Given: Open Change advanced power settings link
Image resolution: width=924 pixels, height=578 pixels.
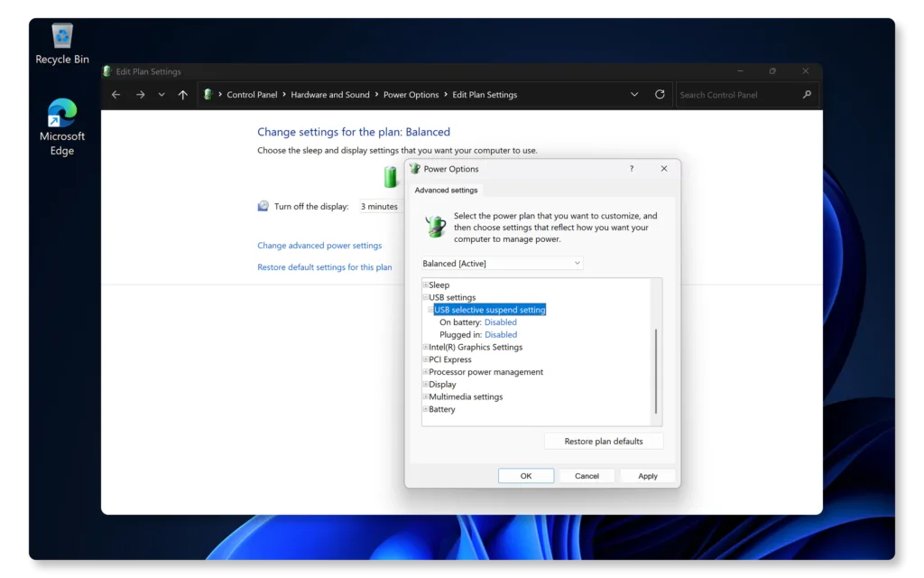Looking at the screenshot, I should [319, 246].
